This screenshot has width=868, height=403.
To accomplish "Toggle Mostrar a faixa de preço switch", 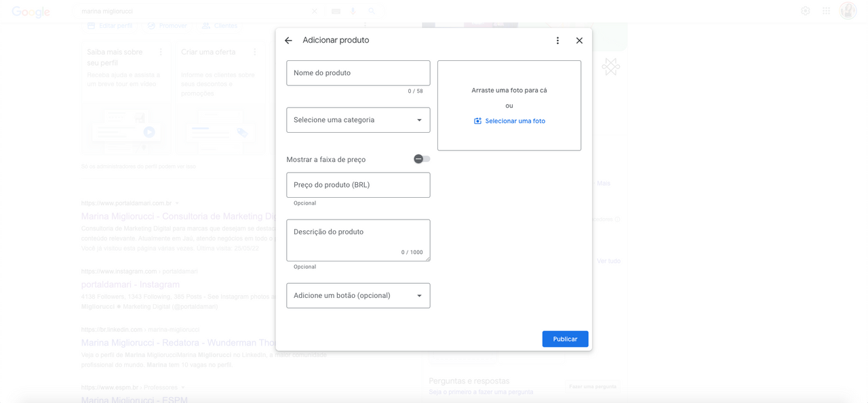I will tap(422, 159).
